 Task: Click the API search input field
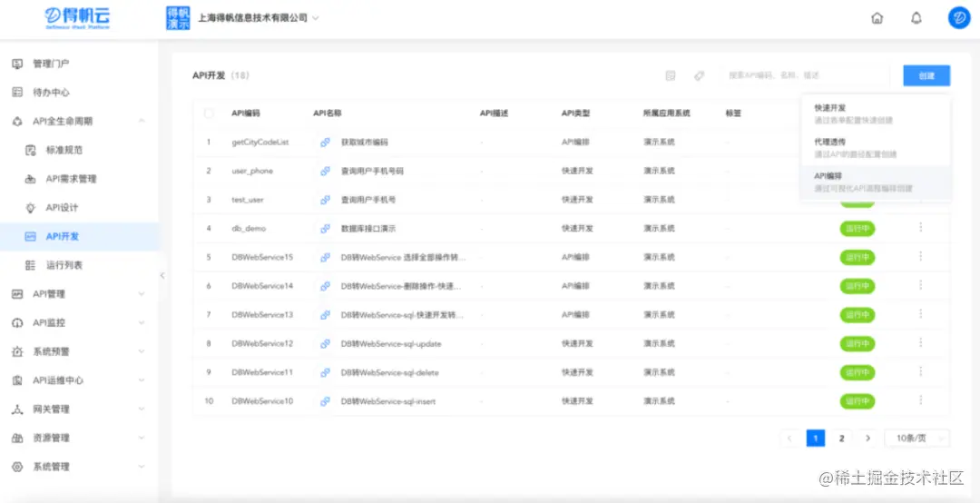[x=806, y=75]
